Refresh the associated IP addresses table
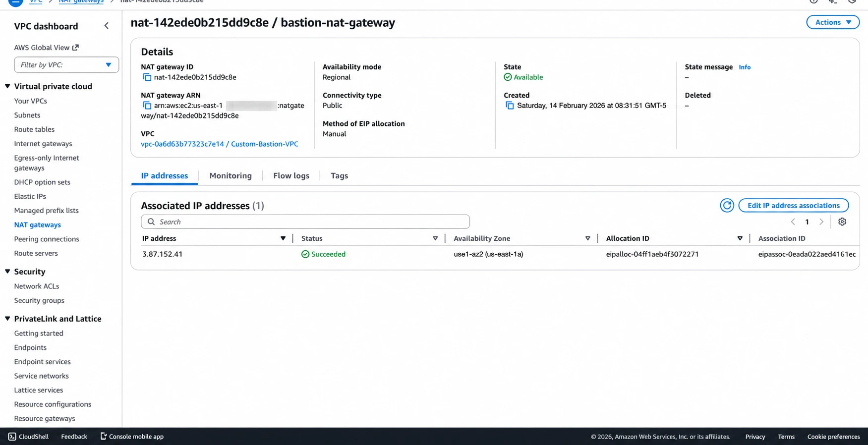The image size is (868, 445). pyautogui.click(x=727, y=206)
